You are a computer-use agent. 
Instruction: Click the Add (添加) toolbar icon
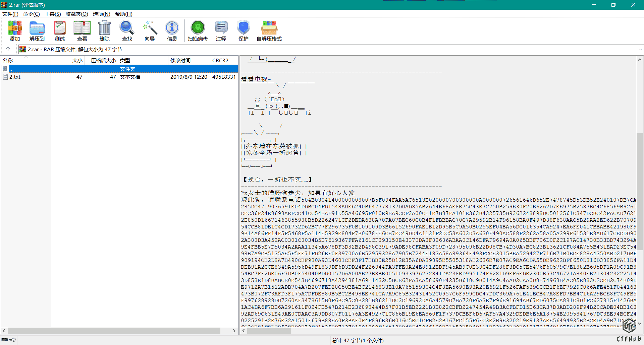coord(15,30)
